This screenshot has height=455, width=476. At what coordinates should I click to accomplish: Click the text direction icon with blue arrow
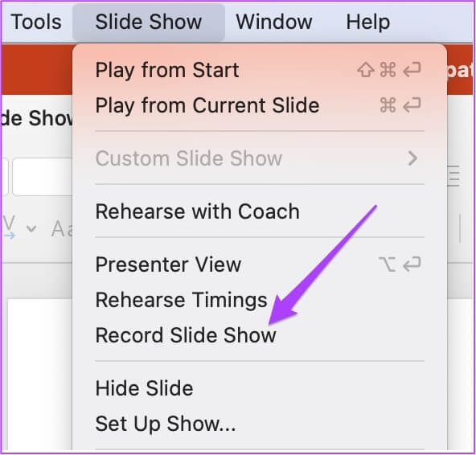point(9,227)
